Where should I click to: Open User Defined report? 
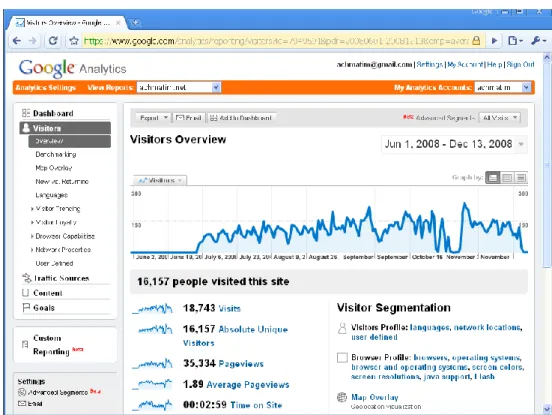[x=54, y=263]
